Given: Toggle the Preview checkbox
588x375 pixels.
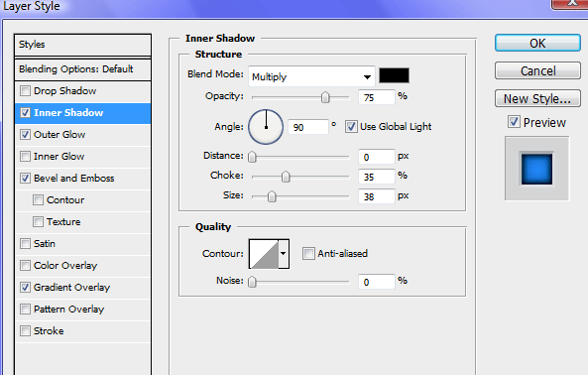Looking at the screenshot, I should point(514,122).
